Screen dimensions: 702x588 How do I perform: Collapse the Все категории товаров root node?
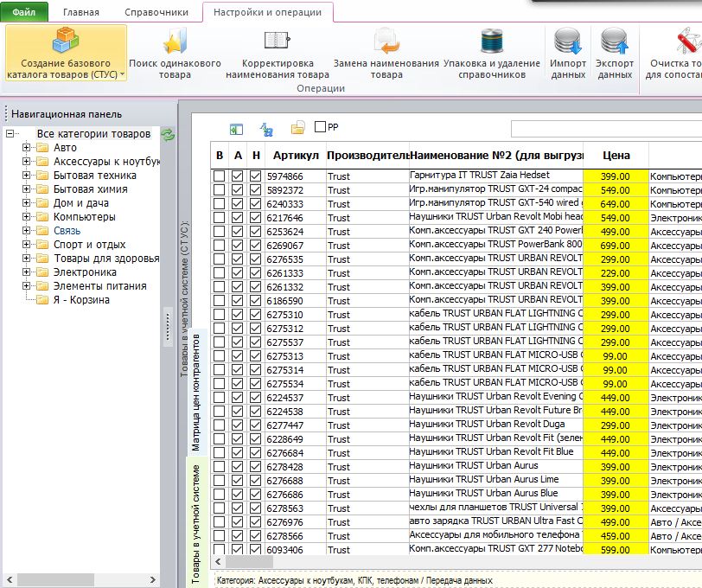pos(10,133)
